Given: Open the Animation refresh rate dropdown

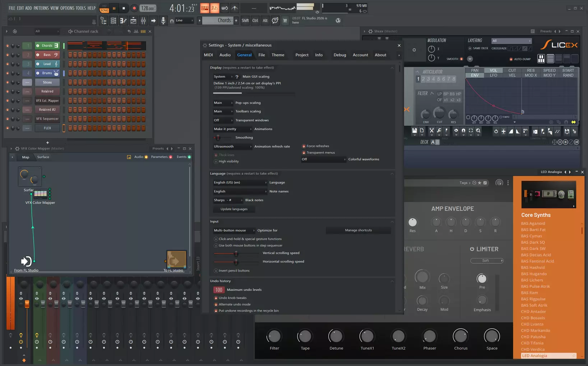Looking at the screenshot, I should pos(232,146).
